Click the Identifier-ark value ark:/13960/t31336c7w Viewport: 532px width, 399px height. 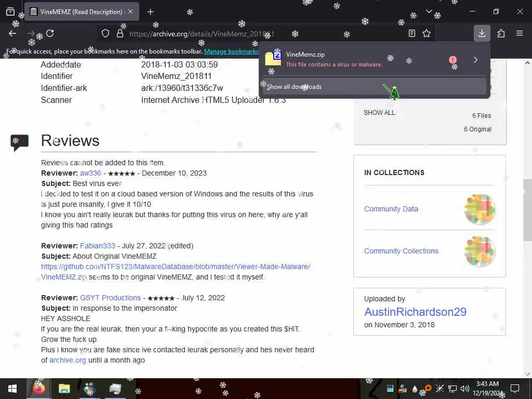click(182, 88)
